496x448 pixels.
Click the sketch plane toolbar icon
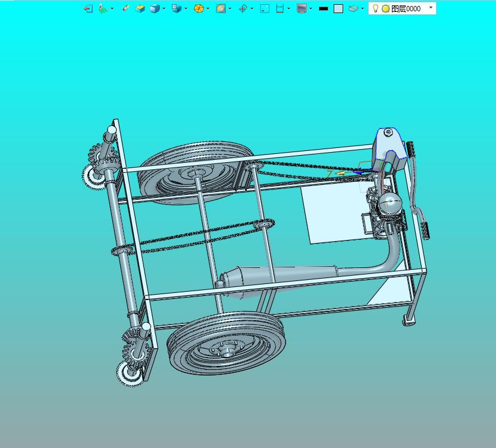pos(103,8)
